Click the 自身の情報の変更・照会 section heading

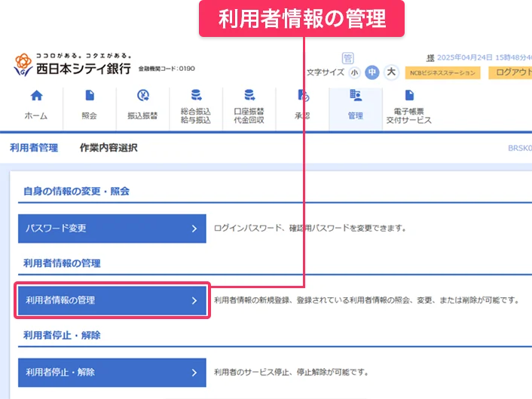coord(76,191)
